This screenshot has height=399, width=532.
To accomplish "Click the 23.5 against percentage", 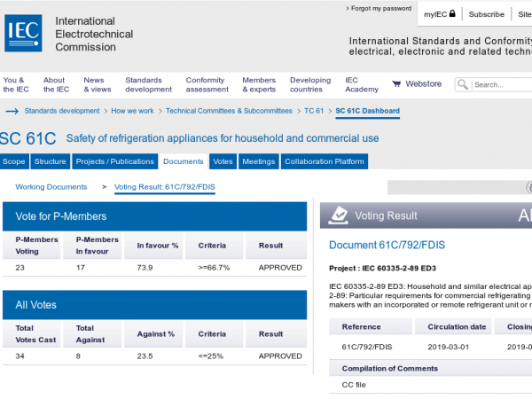I will click(x=145, y=356).
